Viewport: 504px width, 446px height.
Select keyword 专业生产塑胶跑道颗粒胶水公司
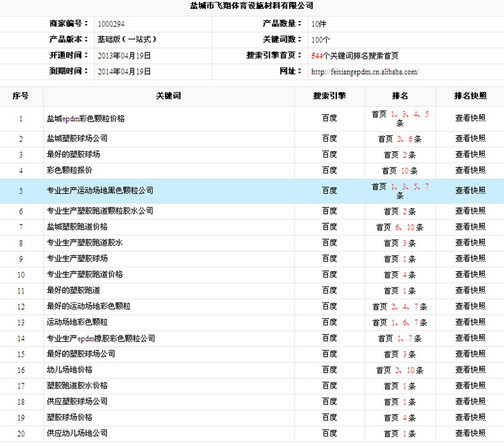(100, 211)
